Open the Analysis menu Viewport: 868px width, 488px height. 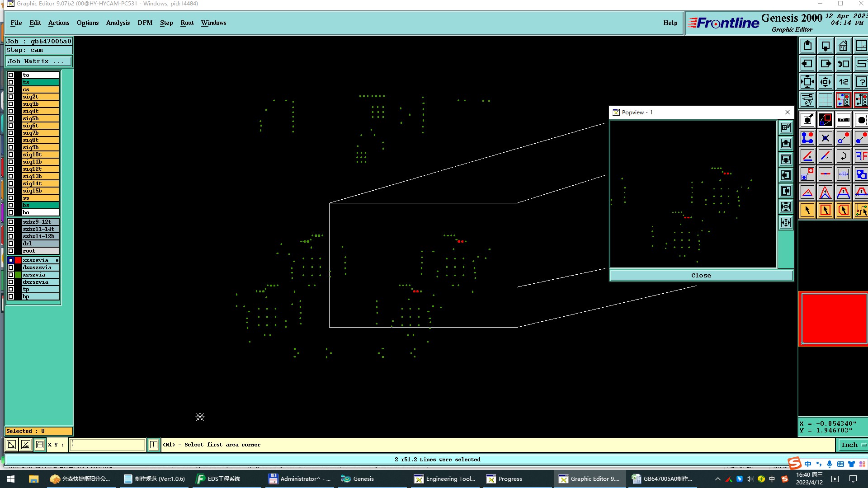tap(118, 23)
